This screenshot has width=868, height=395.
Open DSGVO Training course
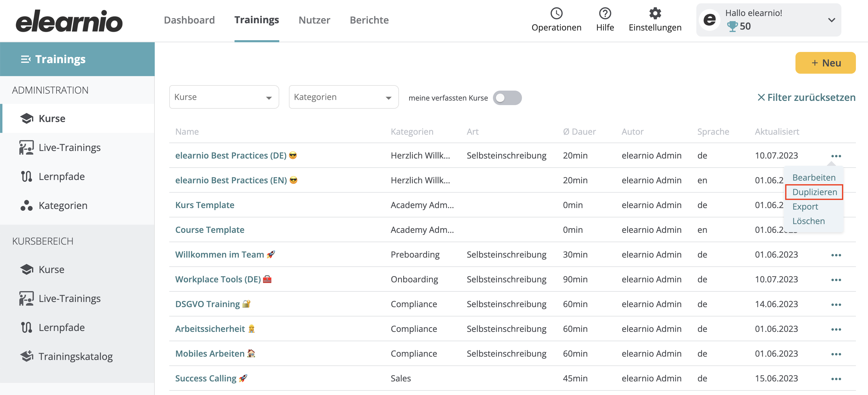click(213, 304)
